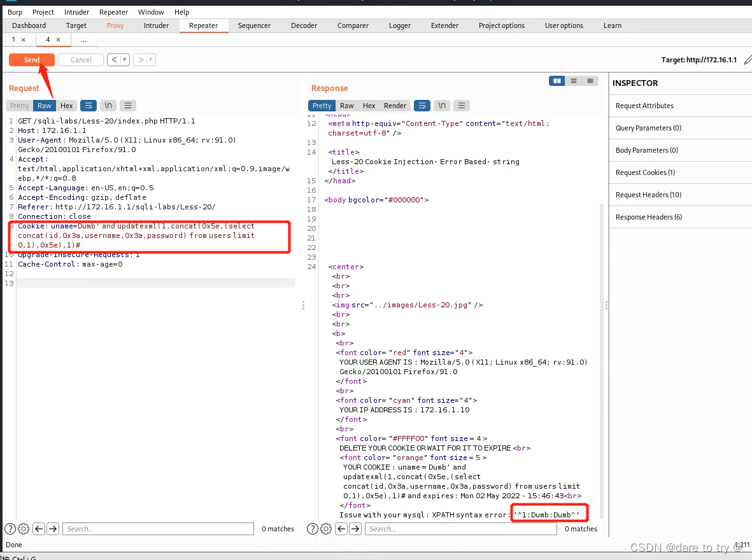The image size is (752, 560).
Task: Expand Query Parameters (0) section
Action: coord(681,128)
